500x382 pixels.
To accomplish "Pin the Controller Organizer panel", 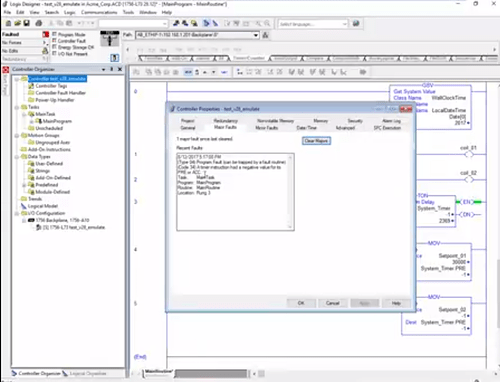I will [x=111, y=69].
